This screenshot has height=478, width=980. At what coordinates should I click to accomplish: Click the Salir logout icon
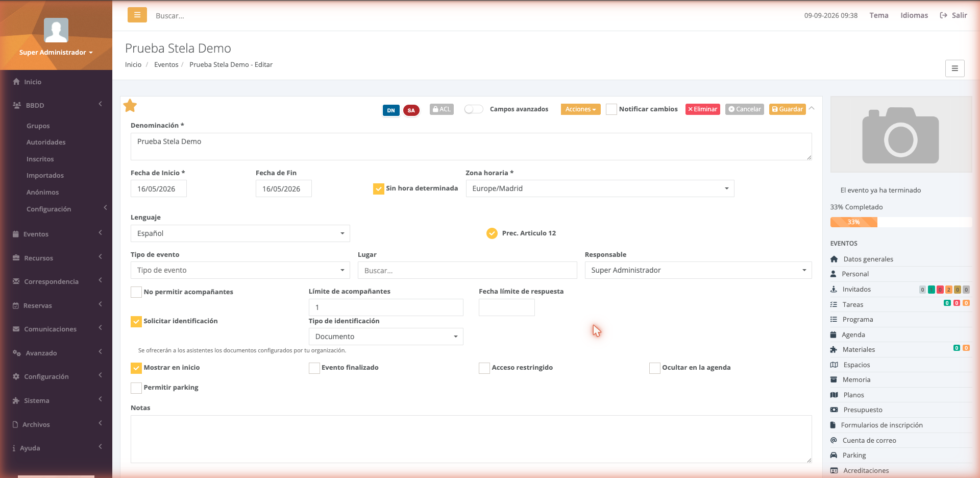tap(943, 15)
